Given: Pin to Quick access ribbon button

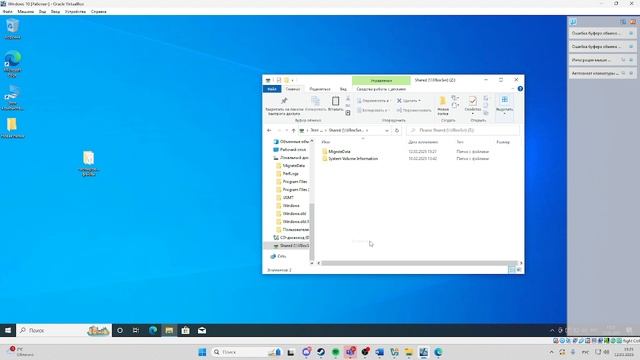Looking at the screenshot, I should click(284, 106).
